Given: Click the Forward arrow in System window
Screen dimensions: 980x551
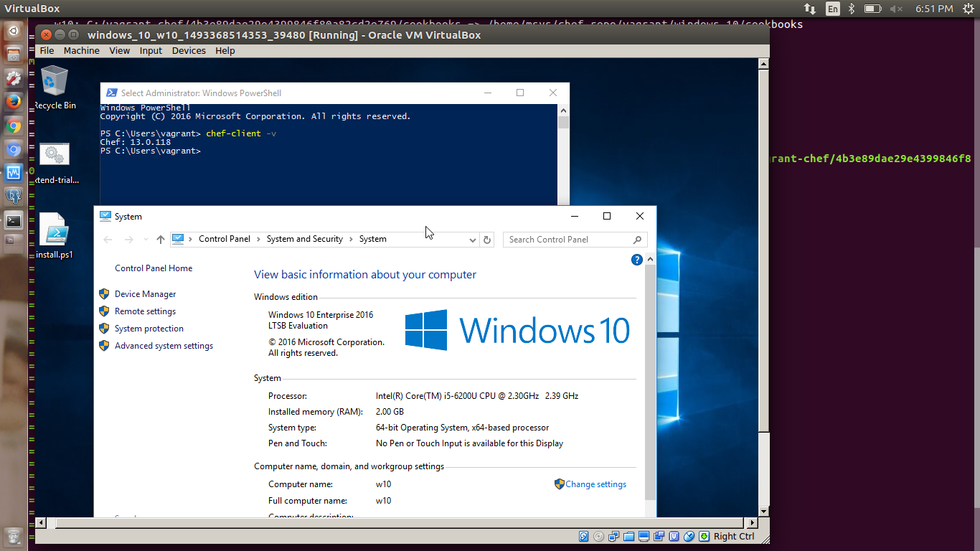Looking at the screenshot, I should click(128, 240).
